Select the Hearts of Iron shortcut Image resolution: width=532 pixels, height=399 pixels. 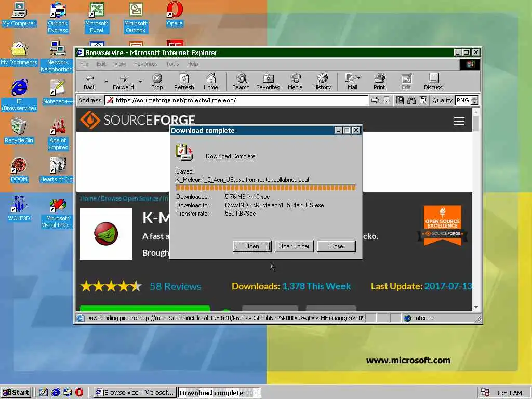click(57, 170)
